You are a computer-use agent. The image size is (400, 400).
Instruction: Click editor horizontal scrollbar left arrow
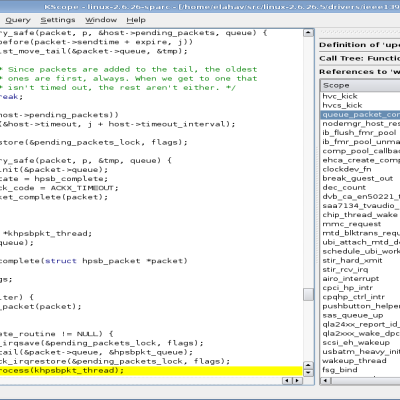pyautogui.click(x=287, y=380)
